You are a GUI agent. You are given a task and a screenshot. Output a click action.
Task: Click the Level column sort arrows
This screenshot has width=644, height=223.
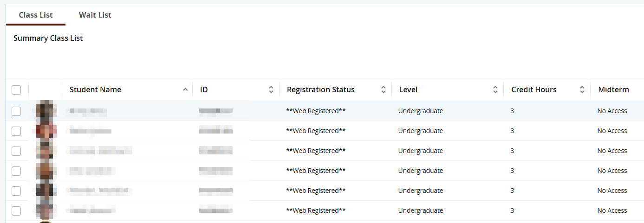click(495, 89)
